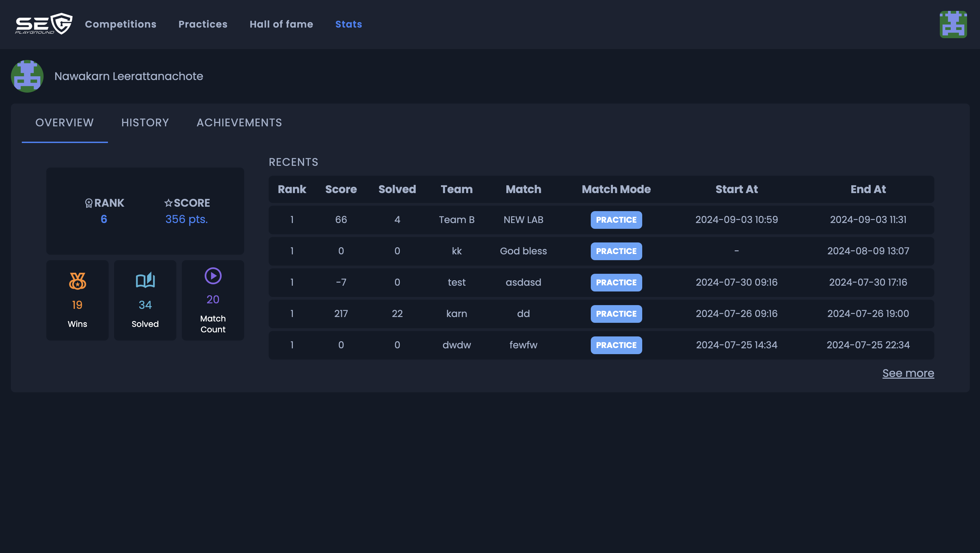The image size is (980, 553).
Task: Click the Rank ribbon icon
Action: 89,203
